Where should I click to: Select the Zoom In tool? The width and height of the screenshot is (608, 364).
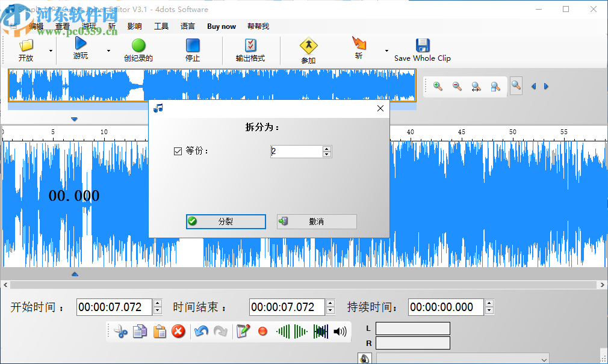pos(436,85)
